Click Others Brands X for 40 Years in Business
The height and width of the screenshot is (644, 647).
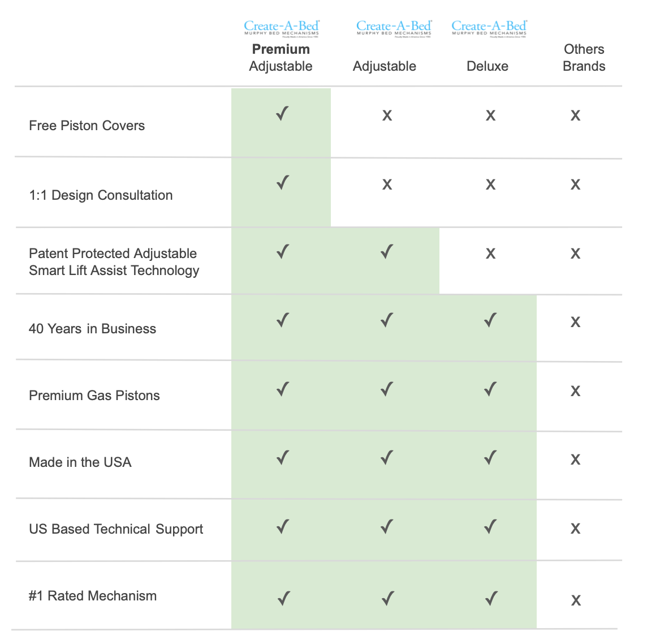pos(575,323)
